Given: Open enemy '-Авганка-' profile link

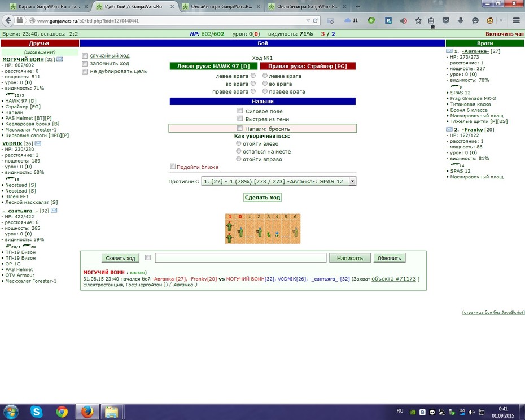Looking at the screenshot, I should click(x=475, y=51).
